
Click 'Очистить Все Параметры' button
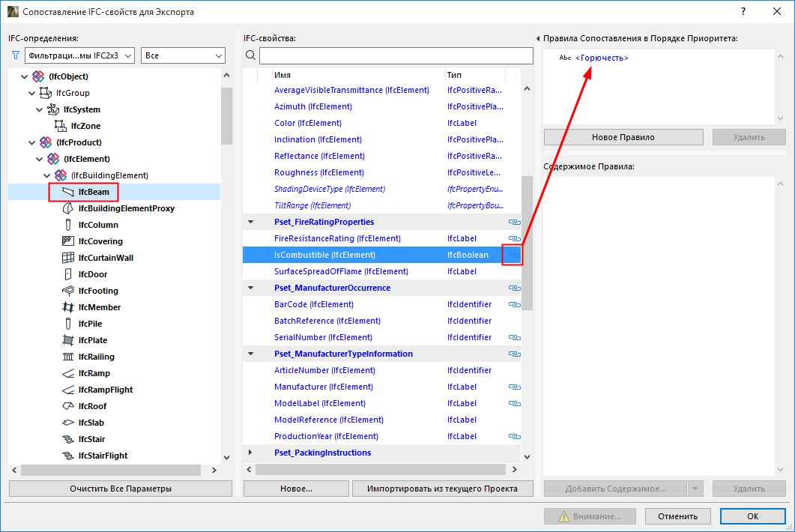[x=121, y=489]
